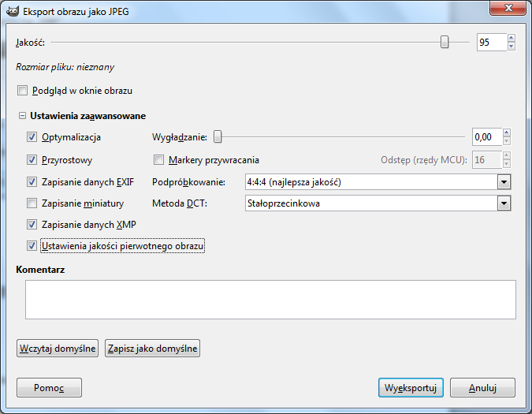Click Wczytaj domyślne button
This screenshot has height=414, width=532.
click(x=58, y=349)
